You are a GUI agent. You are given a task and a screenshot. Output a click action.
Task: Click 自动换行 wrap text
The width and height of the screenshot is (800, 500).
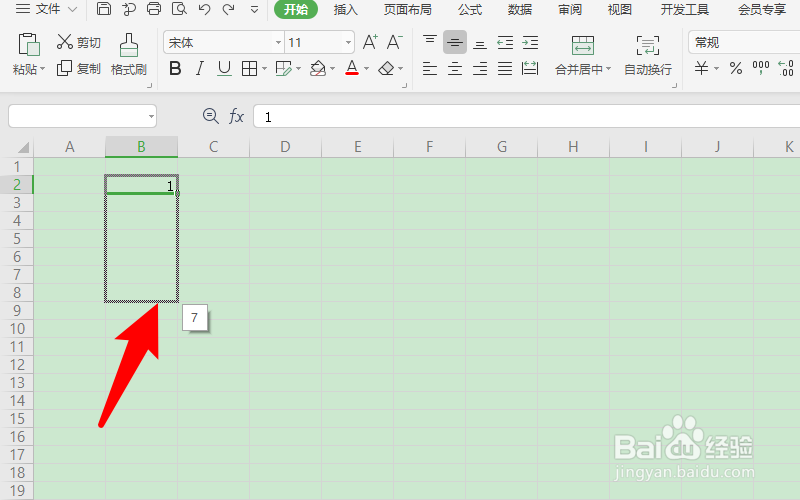click(x=648, y=55)
